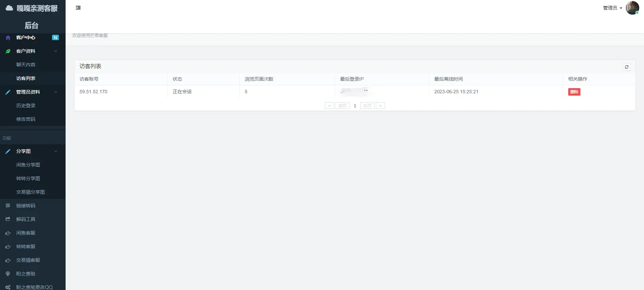Click the 访客账号 column header
This screenshot has height=290, width=644.
pyautogui.click(x=89, y=79)
